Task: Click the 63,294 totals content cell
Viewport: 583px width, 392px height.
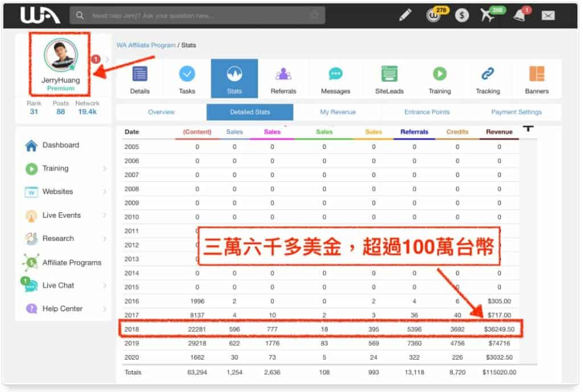Action: tap(197, 372)
